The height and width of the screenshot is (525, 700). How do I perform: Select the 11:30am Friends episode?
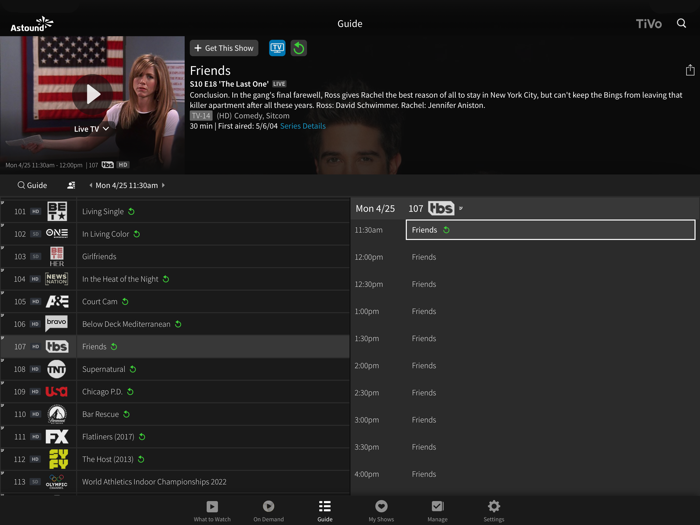(x=550, y=229)
